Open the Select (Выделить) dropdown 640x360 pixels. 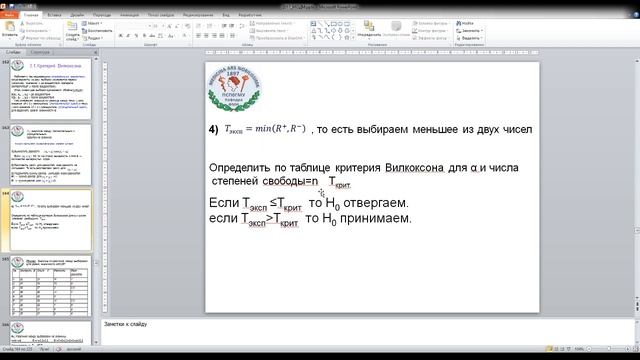click(469, 38)
